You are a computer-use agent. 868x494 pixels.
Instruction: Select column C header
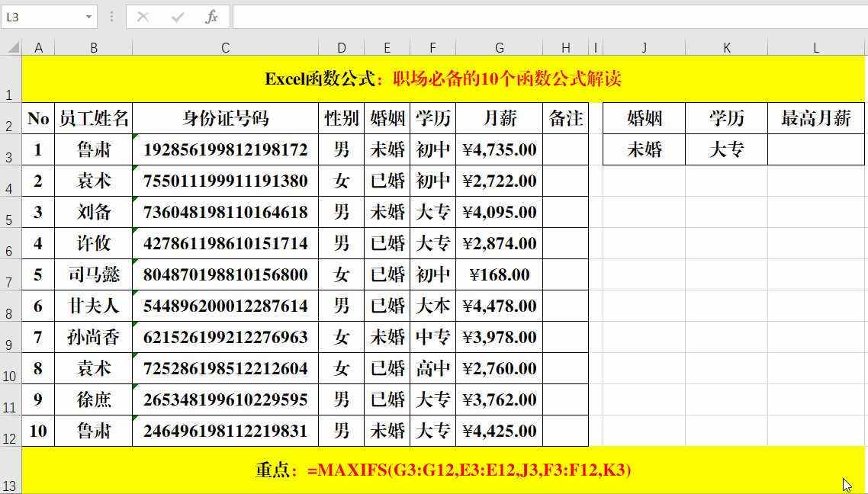click(225, 48)
